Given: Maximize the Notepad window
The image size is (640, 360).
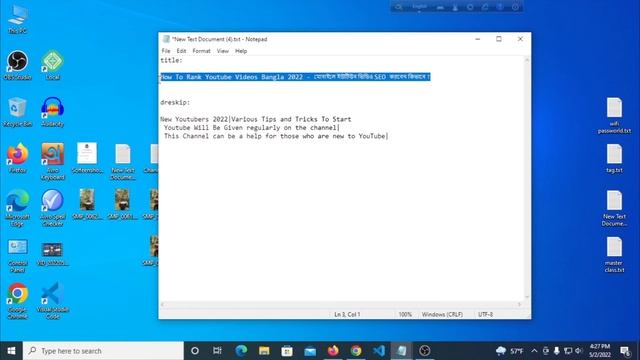Looking at the screenshot, I should (x=499, y=39).
